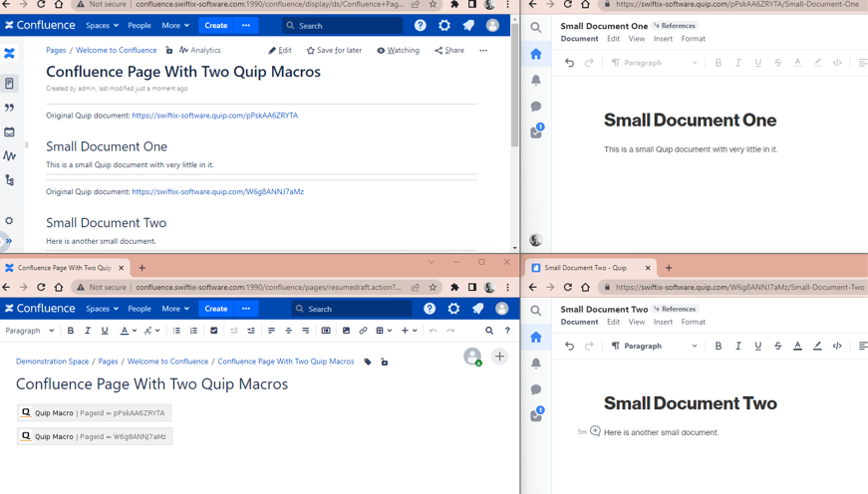Open Edit menu in Small Document One Quip
868x494 pixels.
pyautogui.click(x=613, y=39)
